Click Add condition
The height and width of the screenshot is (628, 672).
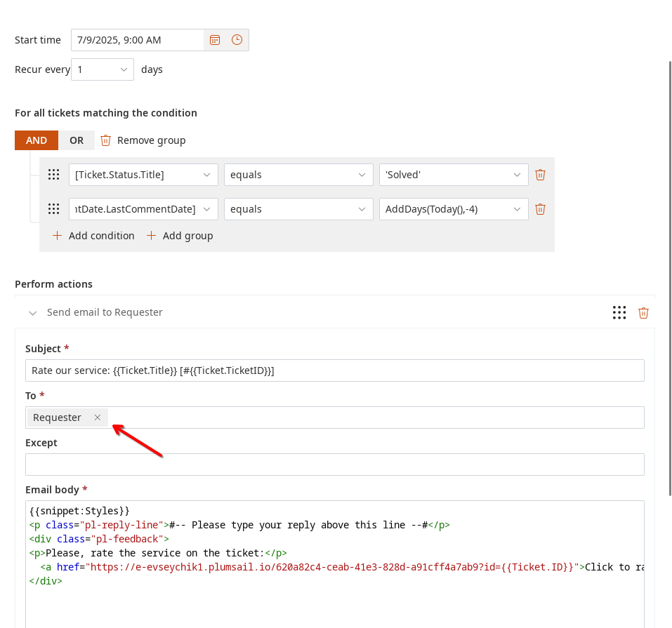pos(94,236)
